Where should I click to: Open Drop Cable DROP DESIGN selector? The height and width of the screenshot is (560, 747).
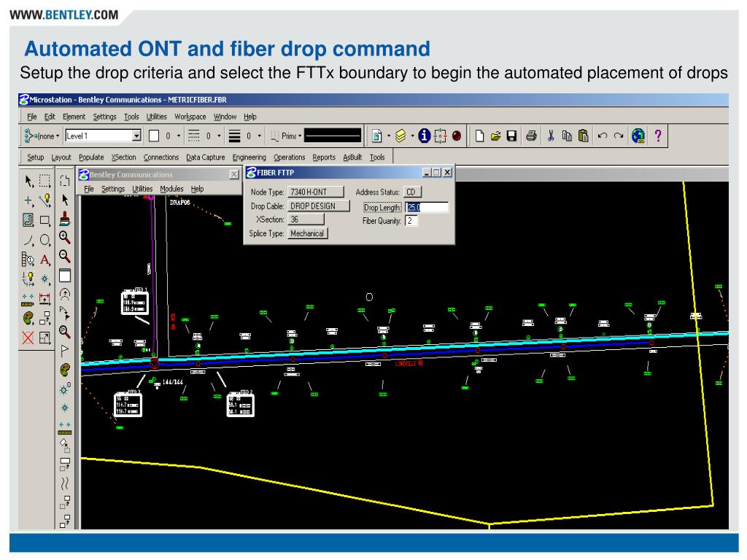point(319,206)
